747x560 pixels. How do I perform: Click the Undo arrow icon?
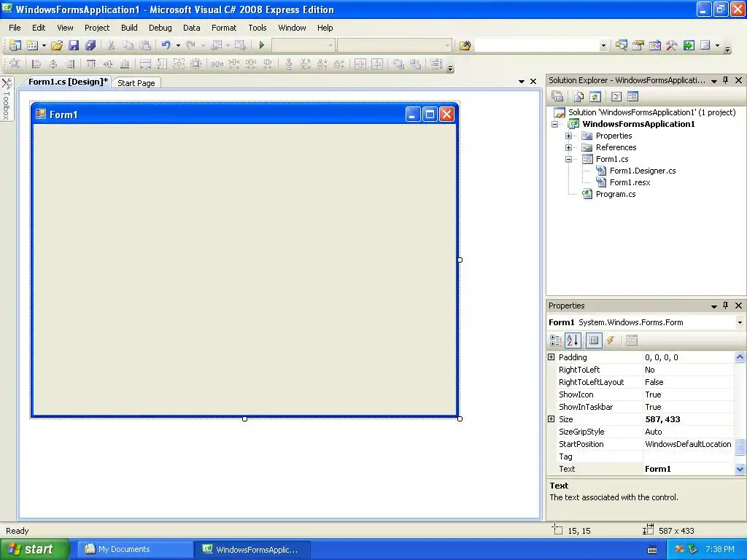(166, 45)
